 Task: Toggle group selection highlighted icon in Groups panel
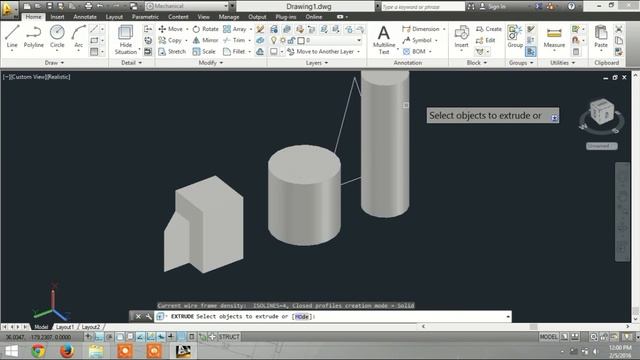click(531, 52)
